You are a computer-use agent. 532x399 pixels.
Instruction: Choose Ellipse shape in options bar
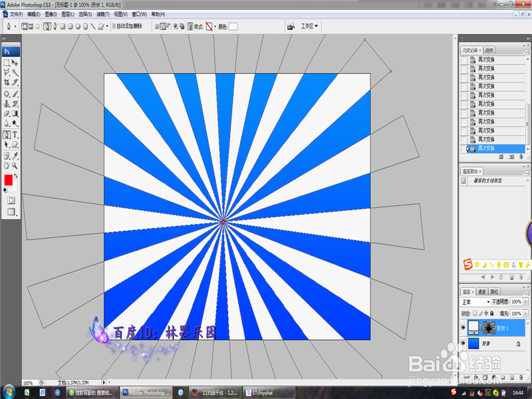[78, 27]
